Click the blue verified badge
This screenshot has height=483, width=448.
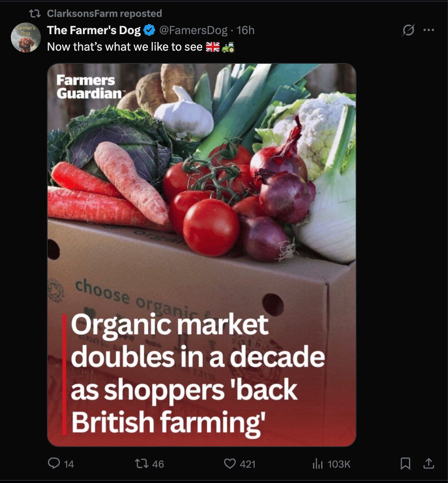(x=149, y=30)
